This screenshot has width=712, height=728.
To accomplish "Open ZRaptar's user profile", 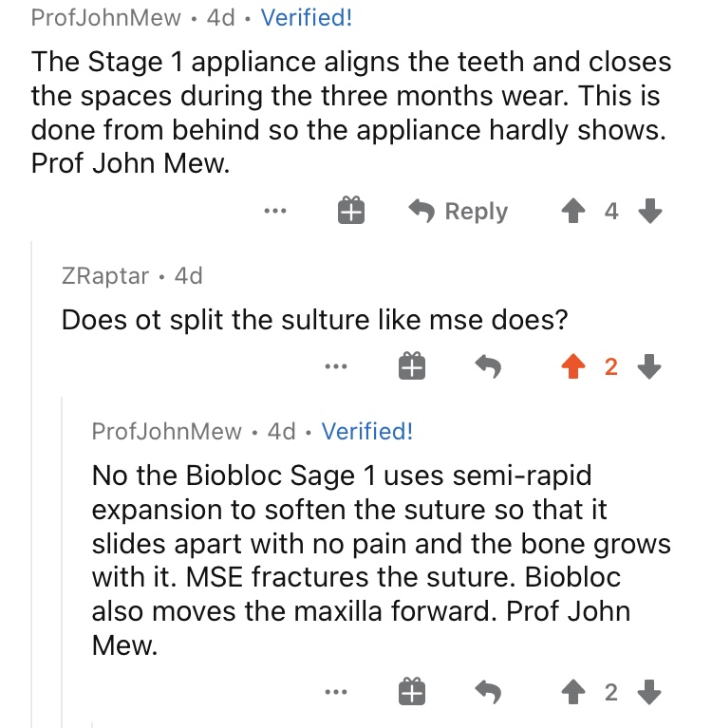I will click(105, 276).
